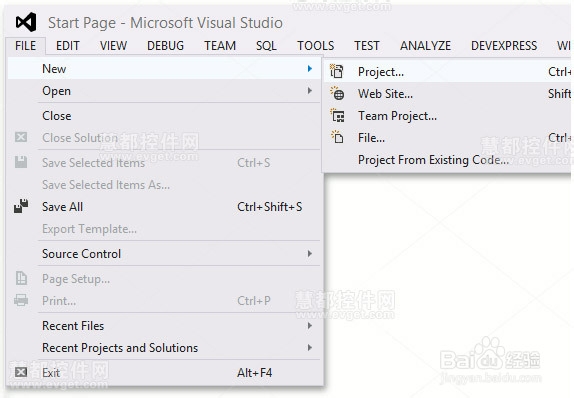Open the FILE menu
Screen dimensions: 574x398
click(26, 46)
